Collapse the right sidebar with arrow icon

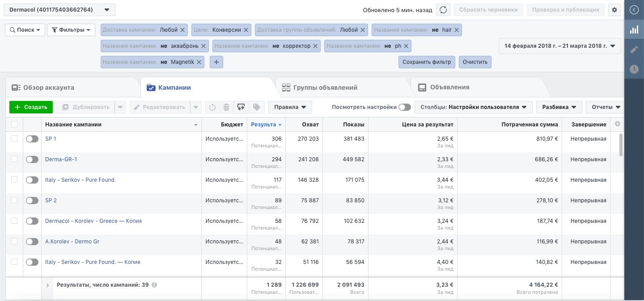pos(634,9)
